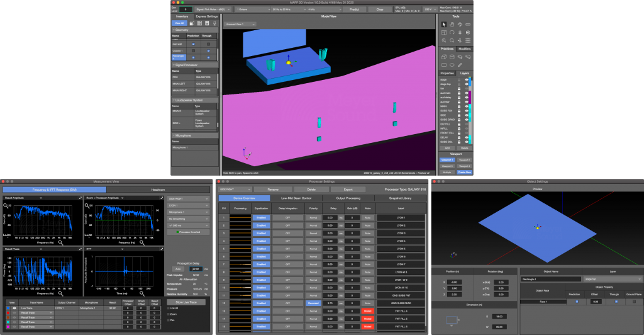Click the zoom in magnifier tool

click(444, 40)
